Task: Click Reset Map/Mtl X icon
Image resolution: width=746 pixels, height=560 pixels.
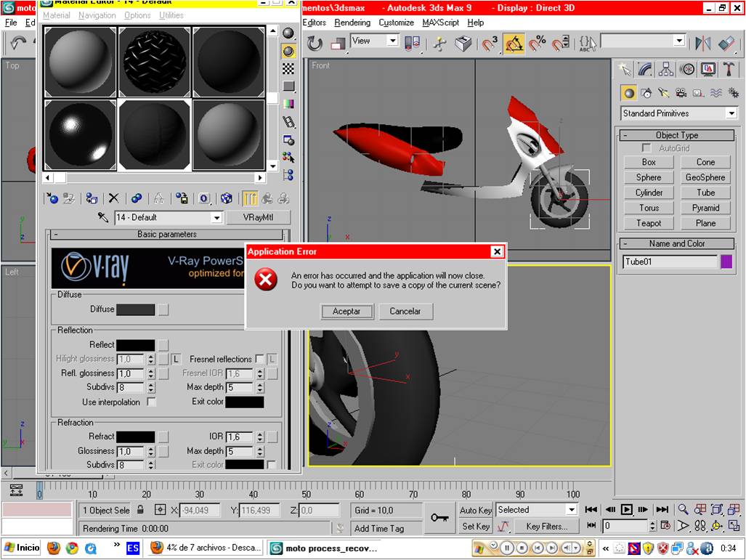Action: pyautogui.click(x=114, y=198)
